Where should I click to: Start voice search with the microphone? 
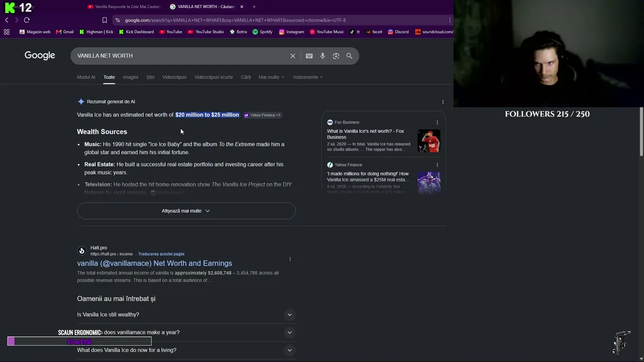point(323,56)
